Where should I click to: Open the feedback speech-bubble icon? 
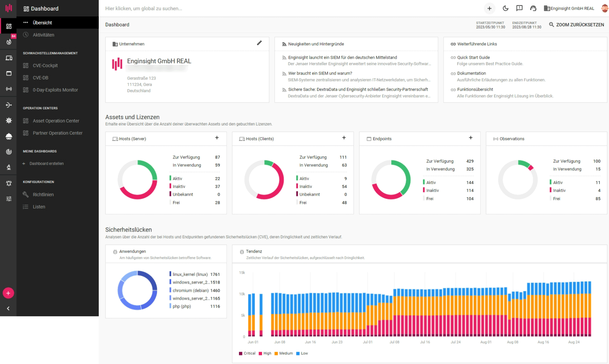pos(519,8)
